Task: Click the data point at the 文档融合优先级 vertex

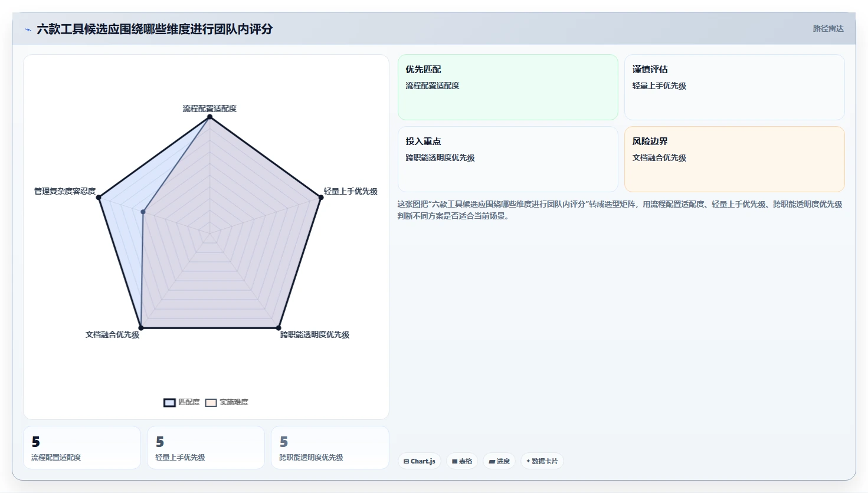Action: [x=140, y=328]
